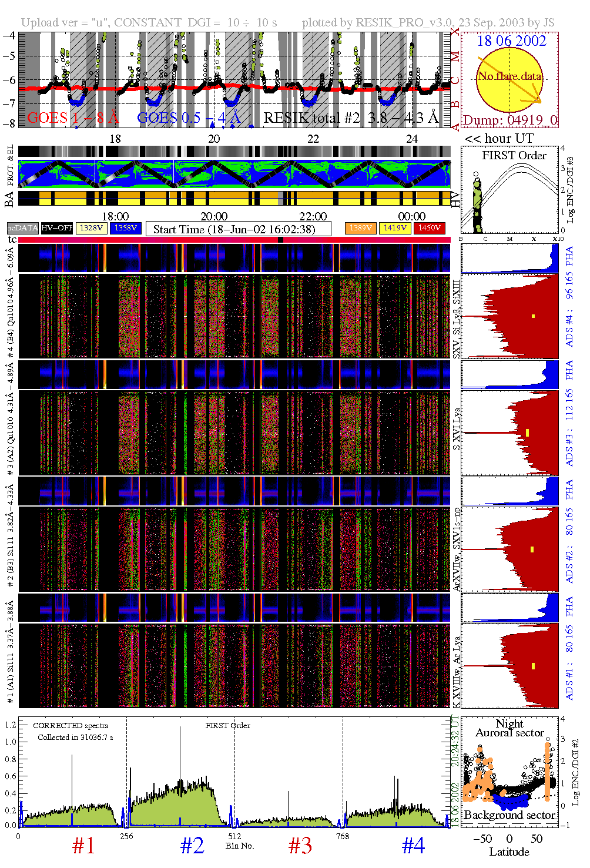Click the red 1450V voltage swatch
This screenshot has width=590, height=868.
(430, 228)
